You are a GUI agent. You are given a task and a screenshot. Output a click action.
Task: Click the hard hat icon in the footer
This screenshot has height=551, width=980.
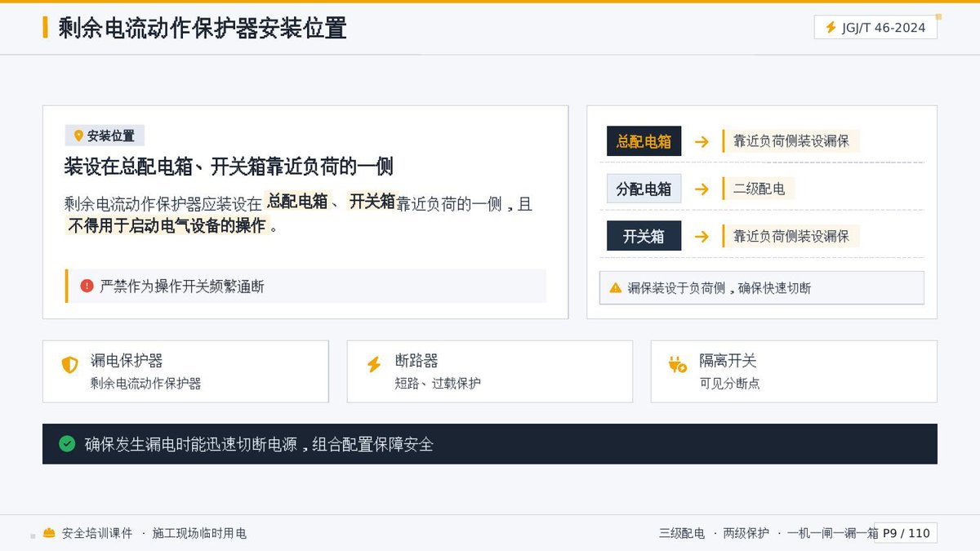(x=50, y=533)
